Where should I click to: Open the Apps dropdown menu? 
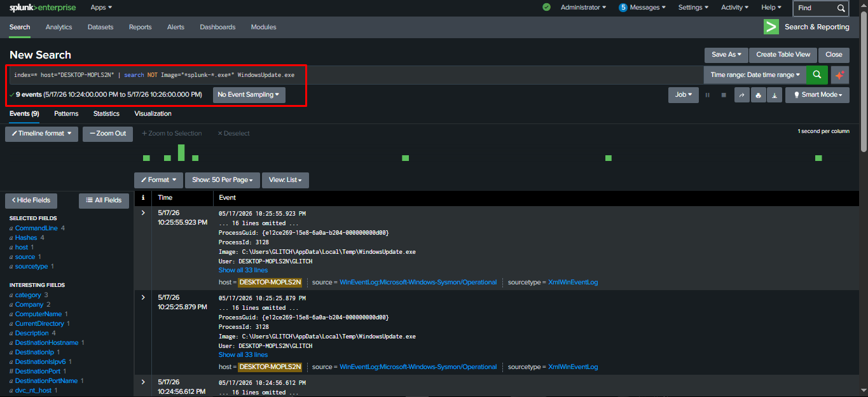click(101, 8)
